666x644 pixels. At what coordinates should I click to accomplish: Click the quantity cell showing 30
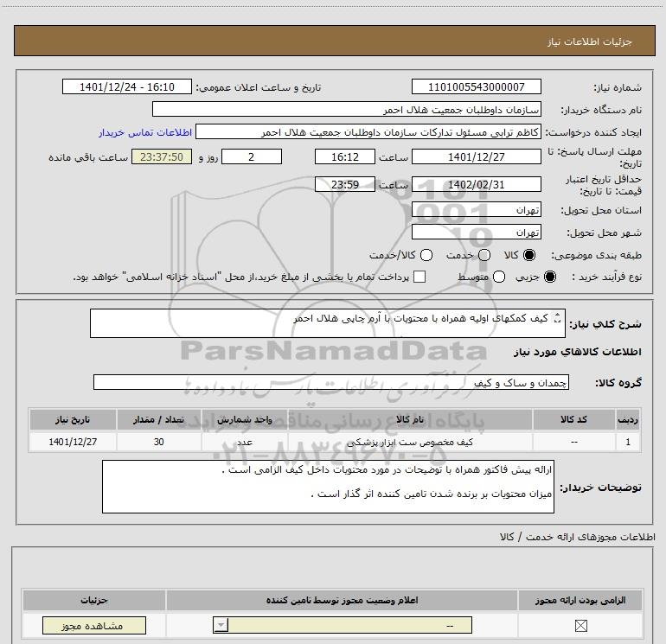[159, 442]
